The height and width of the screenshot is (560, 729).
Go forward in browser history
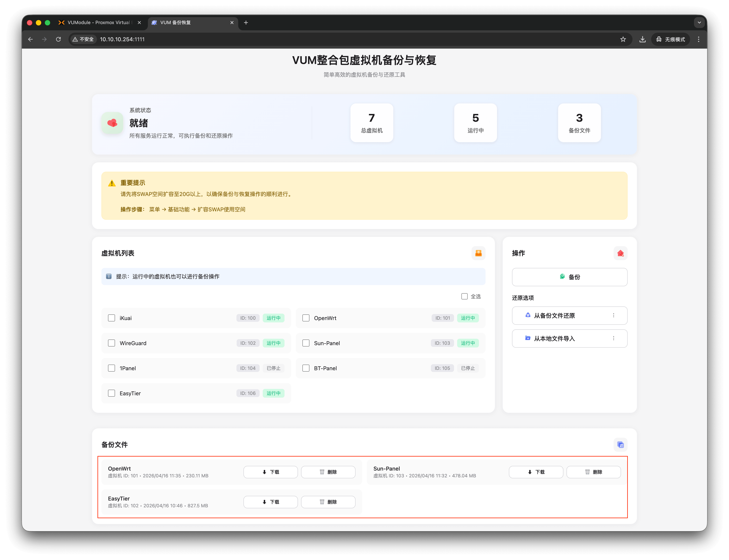click(44, 39)
